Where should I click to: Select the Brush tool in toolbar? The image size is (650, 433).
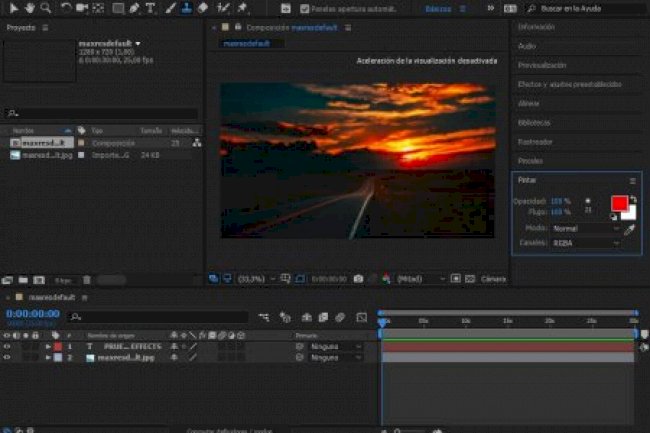[x=170, y=8]
